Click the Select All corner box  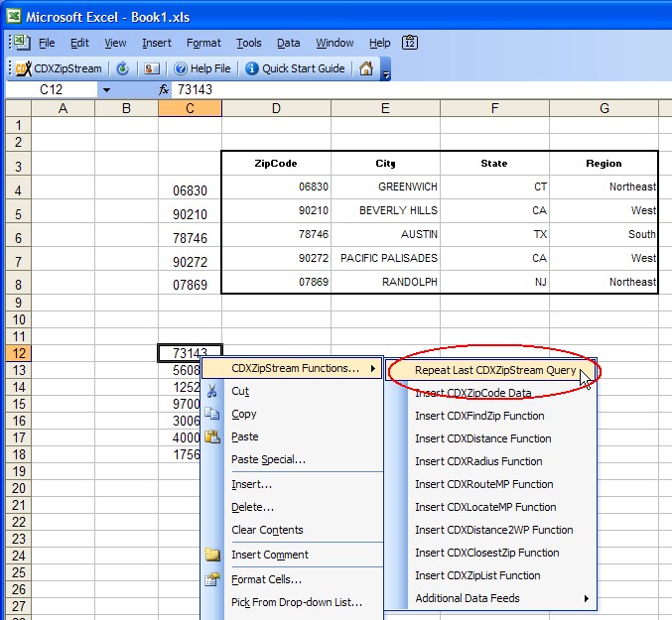coord(19,108)
